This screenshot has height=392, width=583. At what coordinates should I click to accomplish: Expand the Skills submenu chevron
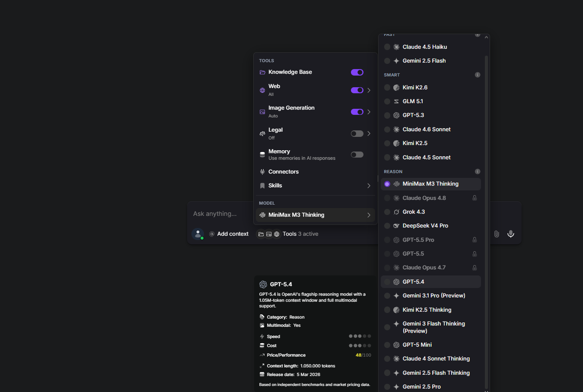[x=369, y=186]
